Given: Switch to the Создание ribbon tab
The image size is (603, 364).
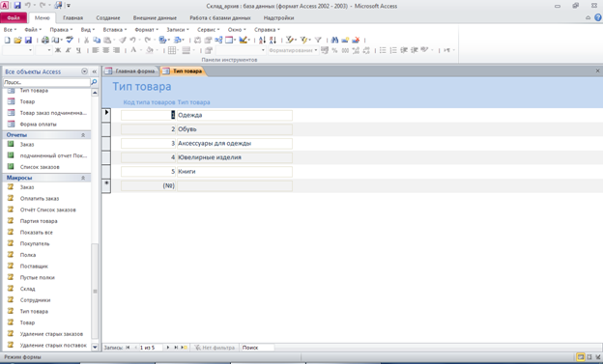Looking at the screenshot, I should pos(108,17).
